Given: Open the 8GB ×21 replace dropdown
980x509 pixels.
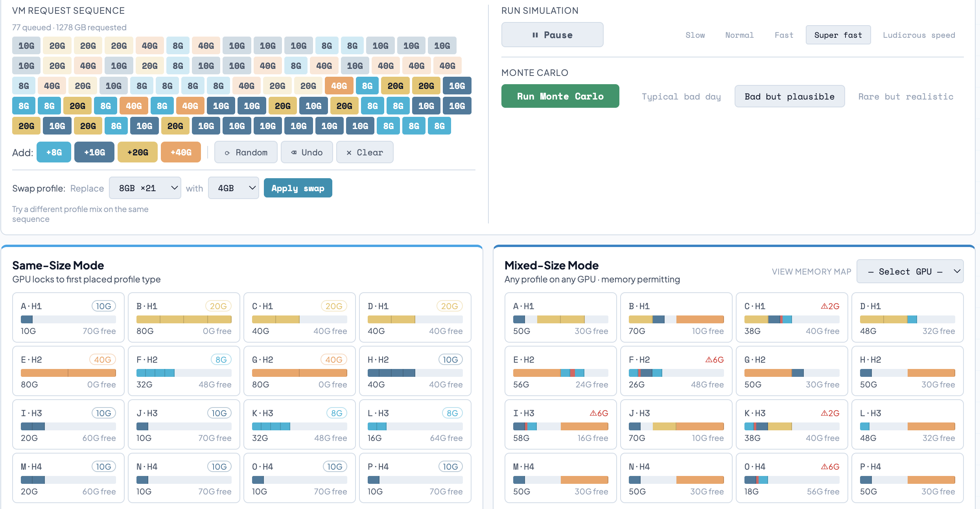Looking at the screenshot, I should [145, 188].
